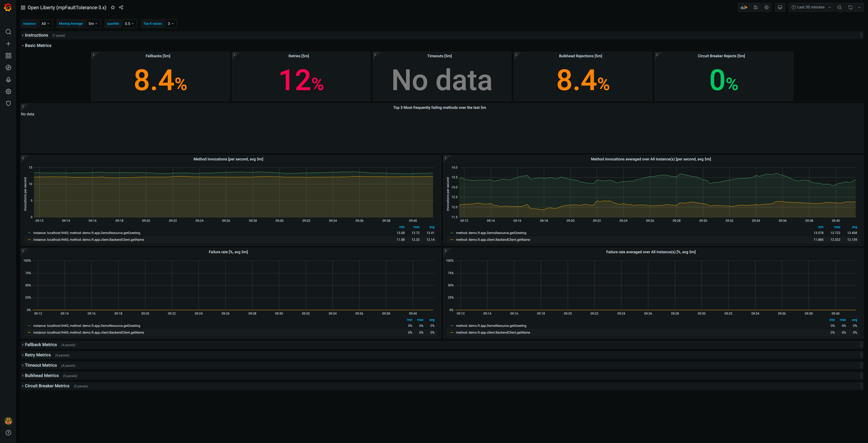The height and width of the screenshot is (443, 868).
Task: Open the search dashboards icon in sidebar
Action: click(x=8, y=32)
